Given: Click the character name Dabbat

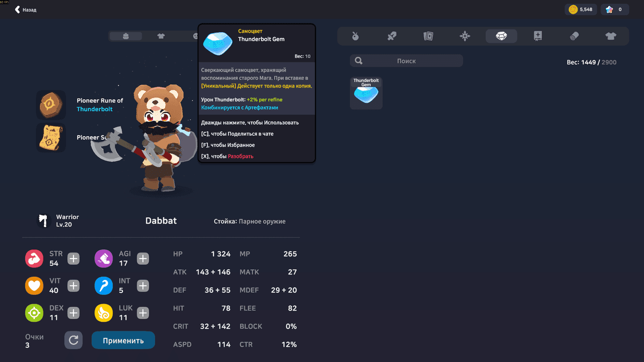Looking at the screenshot, I should pos(161,220).
